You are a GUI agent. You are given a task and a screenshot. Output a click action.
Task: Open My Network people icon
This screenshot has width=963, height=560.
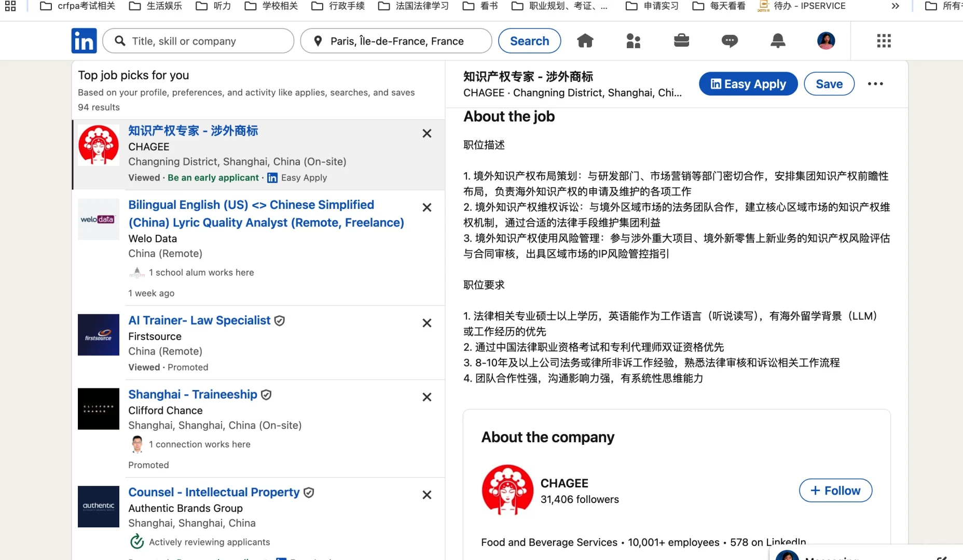pos(634,40)
